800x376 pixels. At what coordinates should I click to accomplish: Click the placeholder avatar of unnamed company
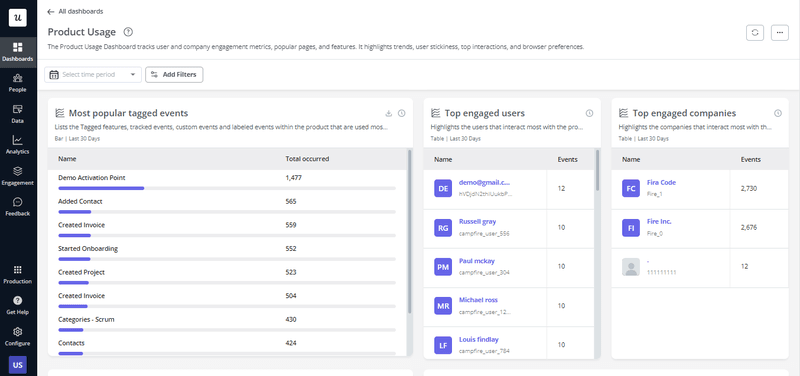click(x=631, y=267)
